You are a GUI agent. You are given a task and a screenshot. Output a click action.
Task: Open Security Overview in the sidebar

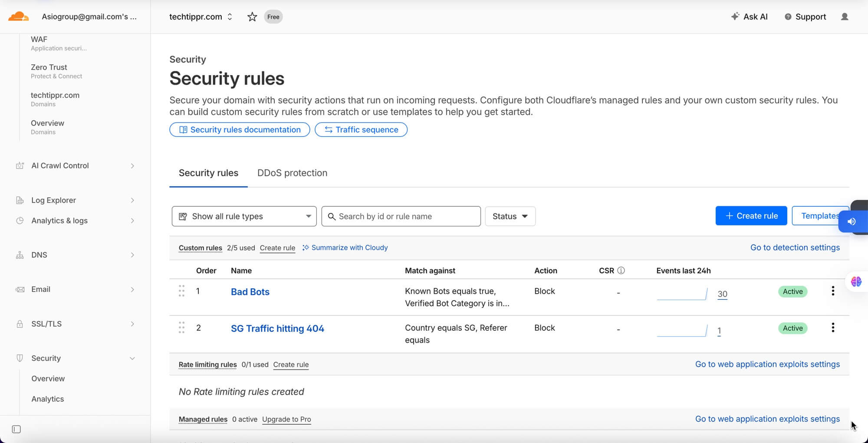click(48, 379)
